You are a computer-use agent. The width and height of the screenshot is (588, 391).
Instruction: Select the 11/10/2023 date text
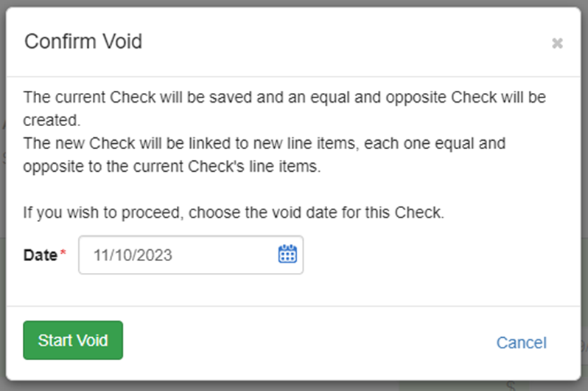pyautogui.click(x=133, y=255)
